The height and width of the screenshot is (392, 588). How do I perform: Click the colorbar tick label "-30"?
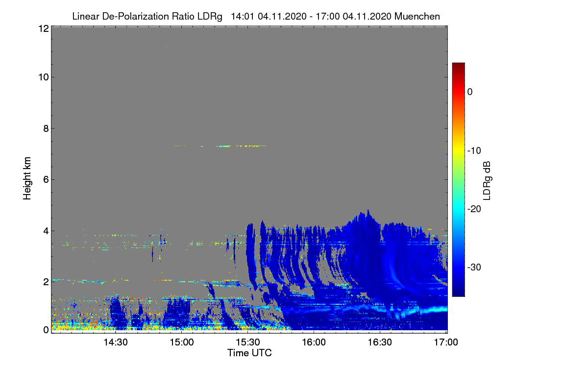(474, 268)
